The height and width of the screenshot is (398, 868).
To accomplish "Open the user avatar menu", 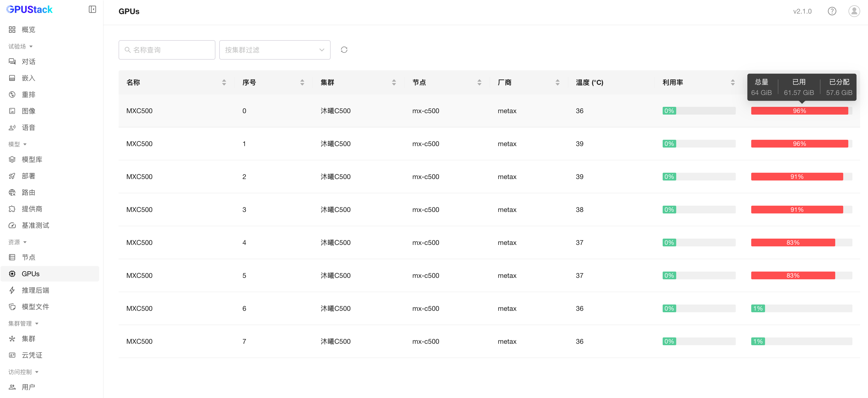I will click(854, 11).
